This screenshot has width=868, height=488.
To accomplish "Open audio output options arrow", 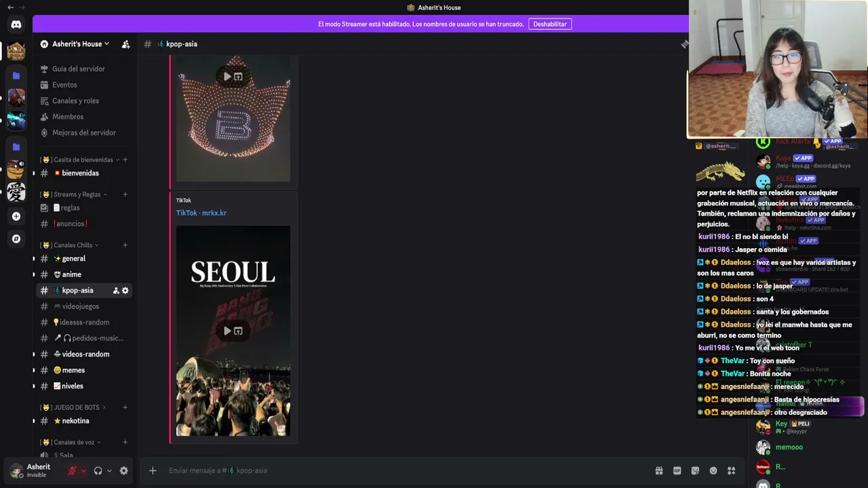I will pyautogui.click(x=109, y=470).
